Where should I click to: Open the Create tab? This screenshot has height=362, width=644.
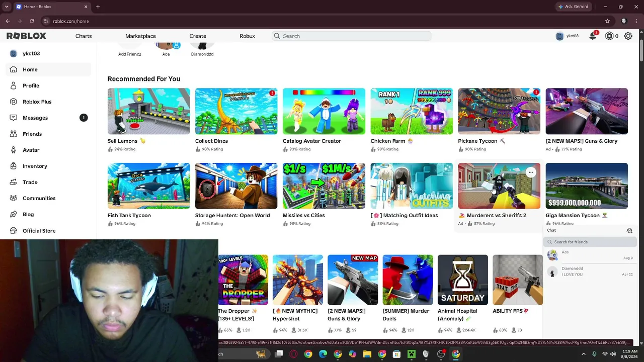198,36
